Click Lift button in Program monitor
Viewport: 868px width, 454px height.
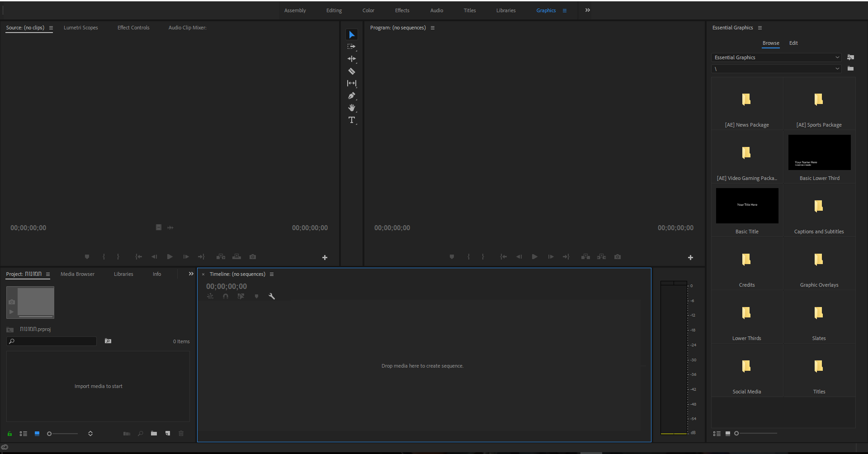coord(585,257)
